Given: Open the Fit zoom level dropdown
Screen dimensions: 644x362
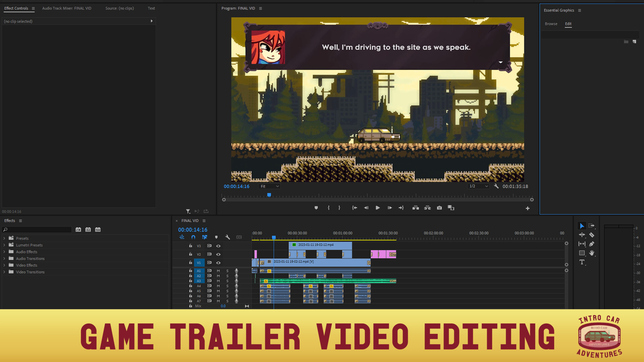Looking at the screenshot, I should 270,186.
